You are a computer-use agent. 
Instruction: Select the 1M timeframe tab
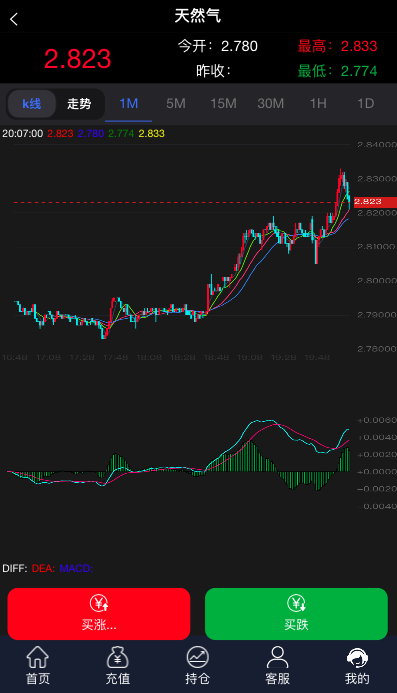[x=129, y=104]
